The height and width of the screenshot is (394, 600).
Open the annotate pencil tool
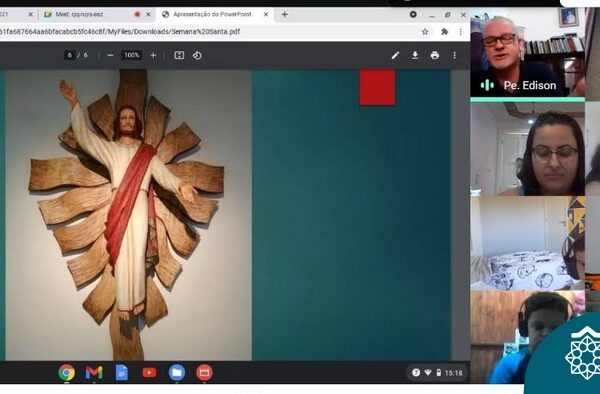coord(395,55)
